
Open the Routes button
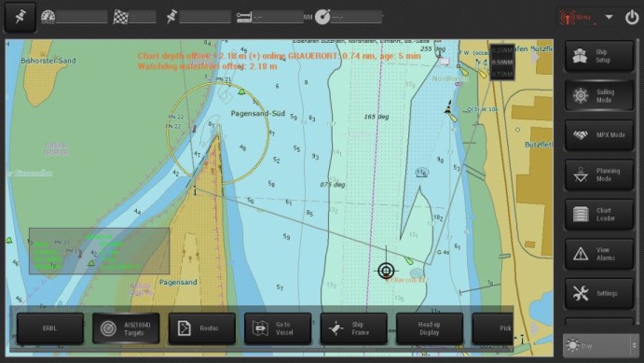(x=201, y=328)
